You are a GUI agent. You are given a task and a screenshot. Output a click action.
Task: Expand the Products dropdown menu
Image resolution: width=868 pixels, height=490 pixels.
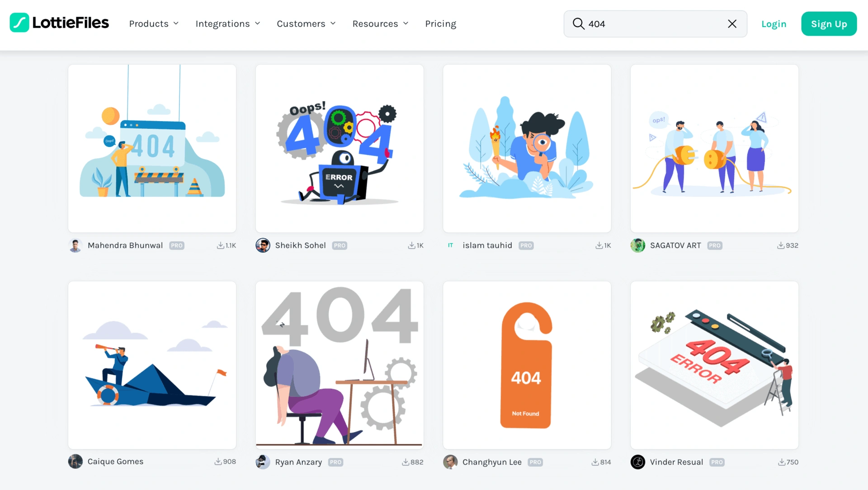click(x=154, y=24)
